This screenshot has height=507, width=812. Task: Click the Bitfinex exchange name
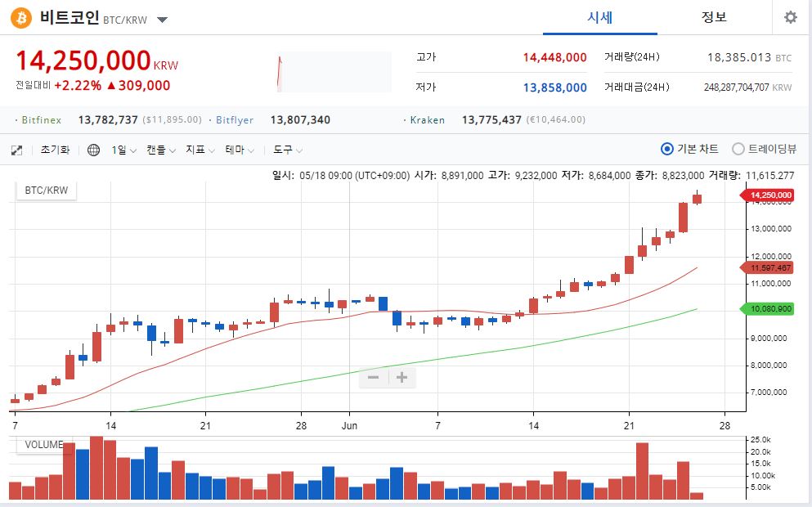click(42, 120)
